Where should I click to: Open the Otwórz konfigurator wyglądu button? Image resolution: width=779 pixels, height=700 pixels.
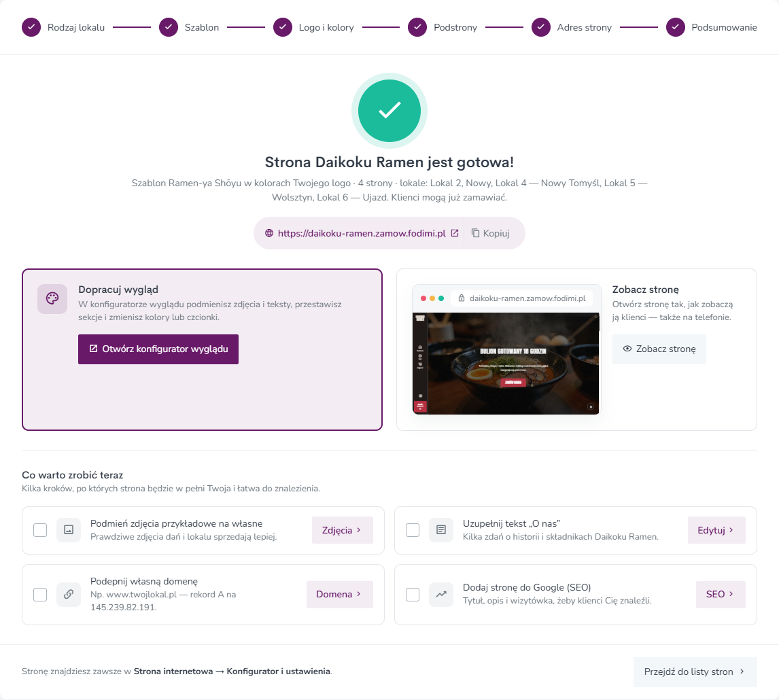158,349
